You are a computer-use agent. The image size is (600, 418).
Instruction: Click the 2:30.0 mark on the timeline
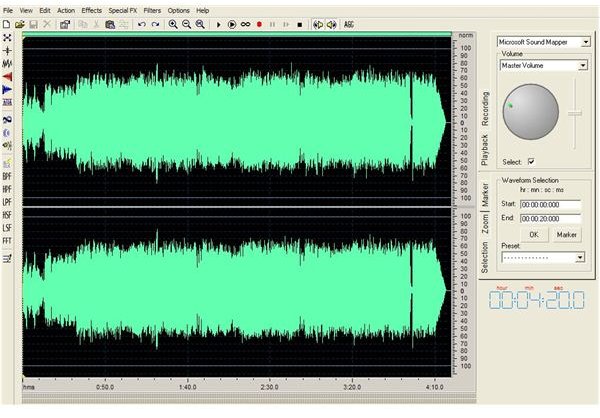click(269, 387)
